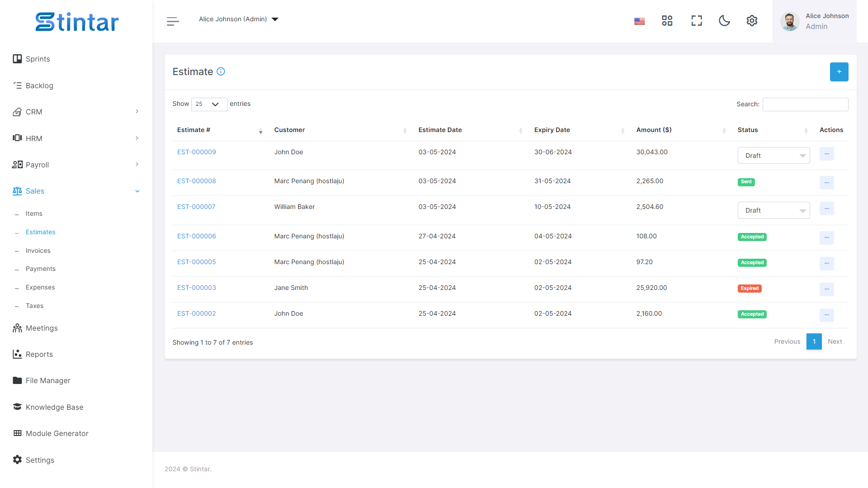868x488 pixels.
Task: Expand the CRM sidebar menu
Action: click(x=76, y=112)
